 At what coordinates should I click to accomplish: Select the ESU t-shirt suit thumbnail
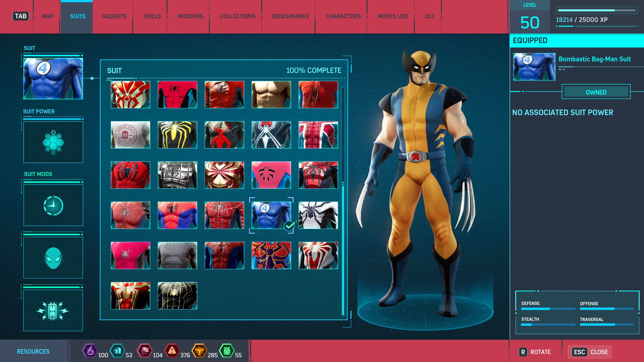pyautogui.click(x=130, y=135)
